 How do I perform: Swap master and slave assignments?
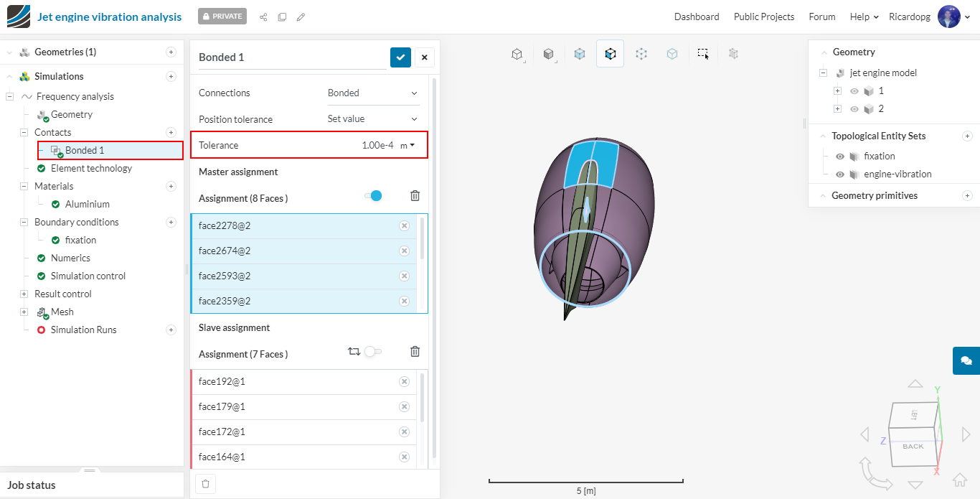[354, 351]
